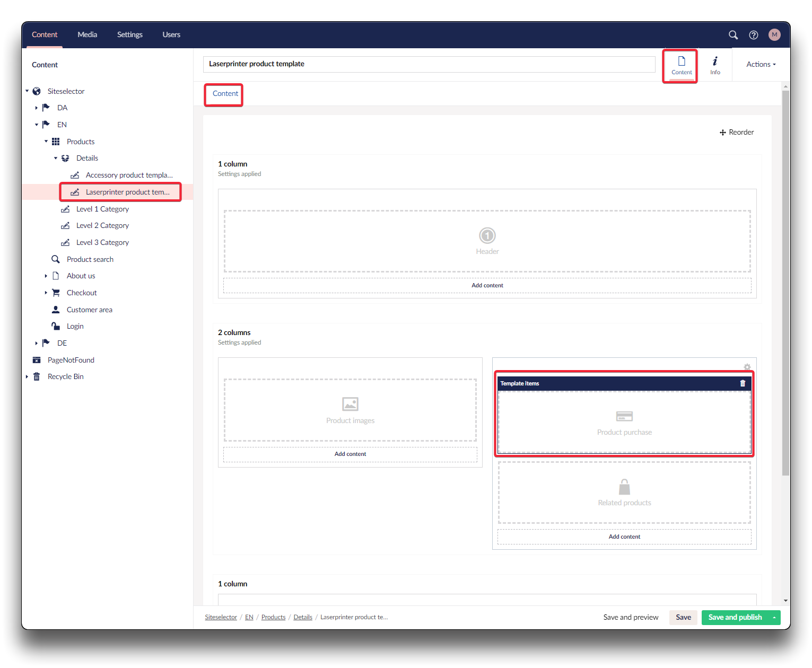Image resolution: width=812 pixels, height=668 pixels.
Task: Open settings gear on 2 columns cell
Action: point(747,367)
